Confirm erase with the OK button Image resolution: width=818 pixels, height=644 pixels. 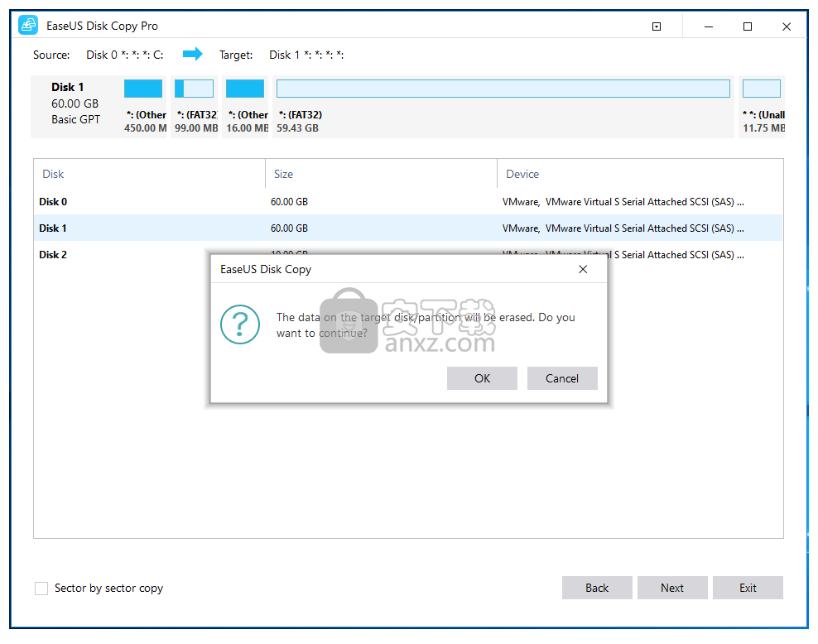click(482, 378)
